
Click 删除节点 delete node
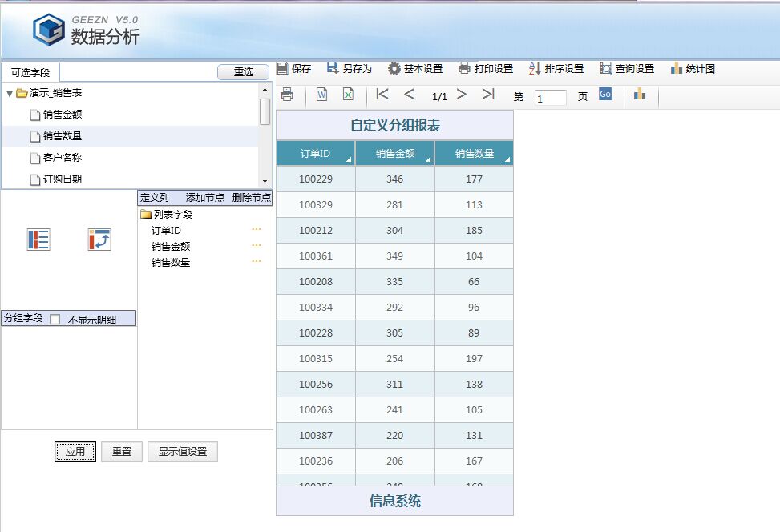coord(251,197)
